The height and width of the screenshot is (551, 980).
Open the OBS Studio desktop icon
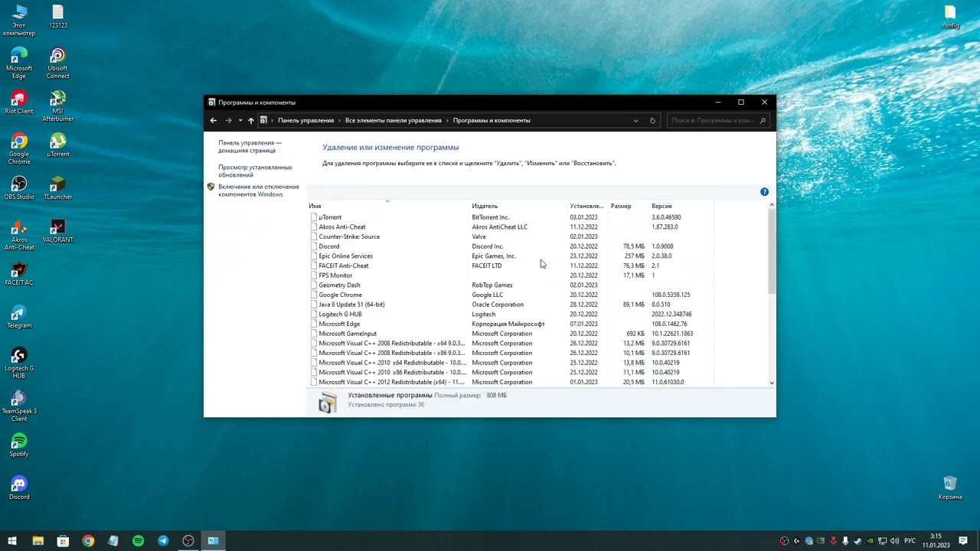[19, 188]
